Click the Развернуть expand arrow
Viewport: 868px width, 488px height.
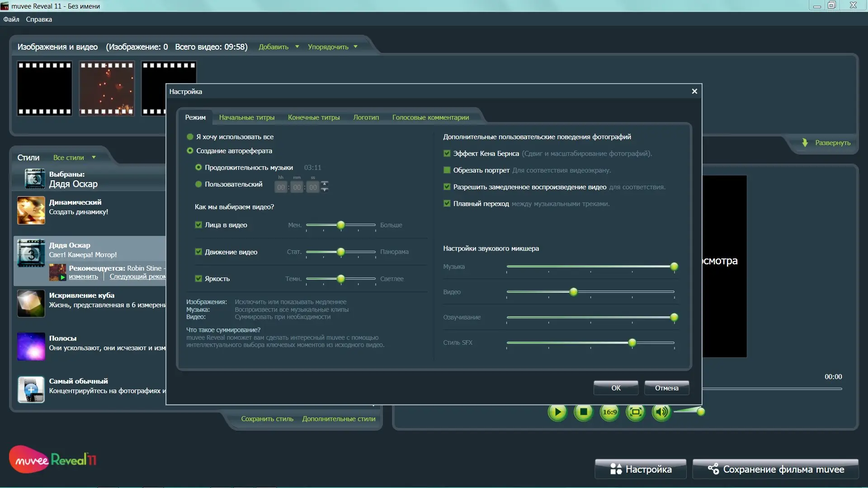click(805, 143)
